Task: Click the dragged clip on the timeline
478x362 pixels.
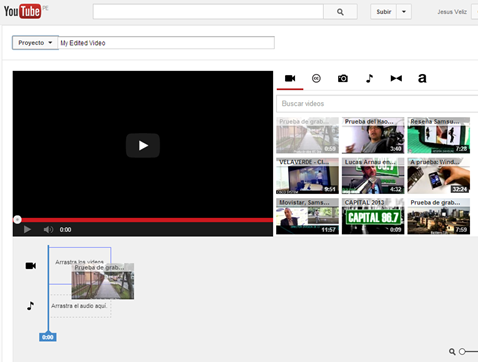Action: click(103, 281)
